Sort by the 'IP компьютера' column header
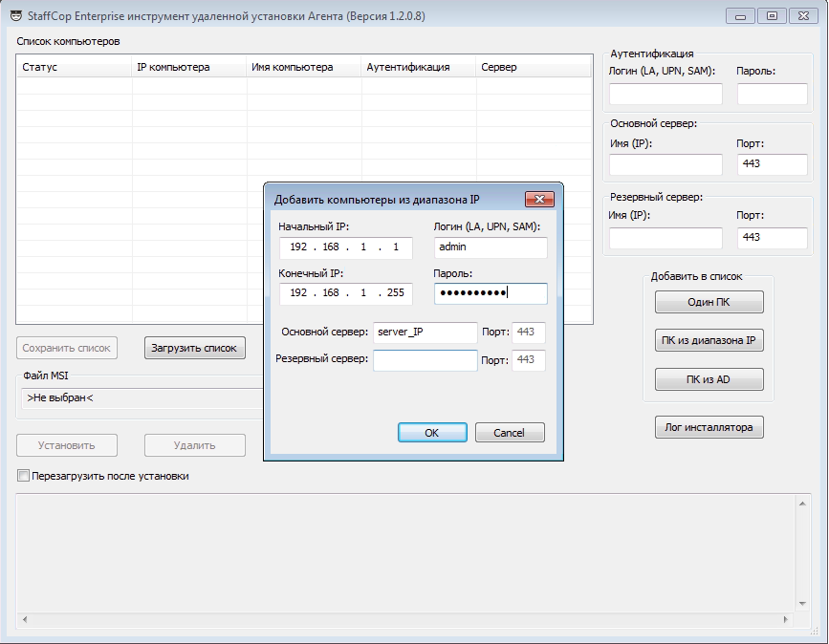This screenshot has width=829, height=644. pos(173,68)
